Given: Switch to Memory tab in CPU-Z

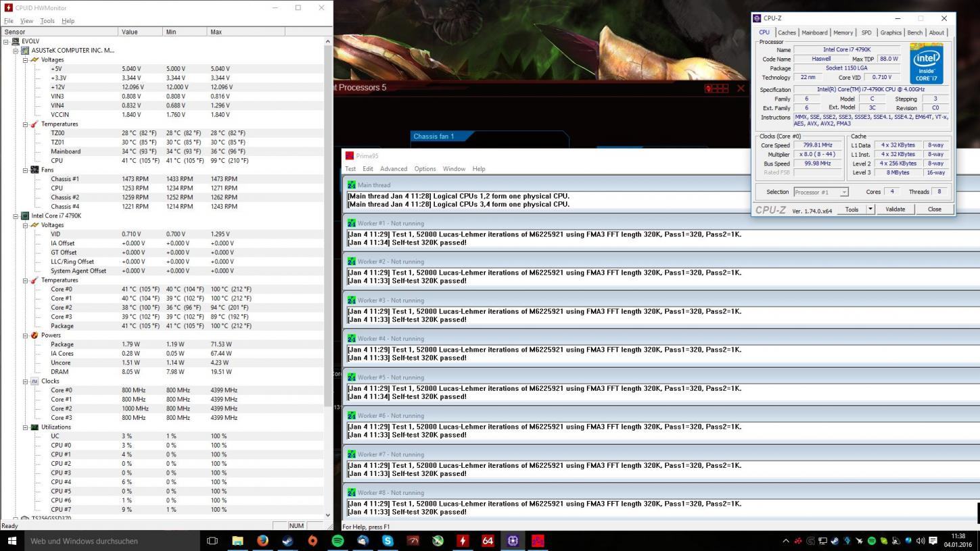Looking at the screenshot, I should (x=843, y=32).
